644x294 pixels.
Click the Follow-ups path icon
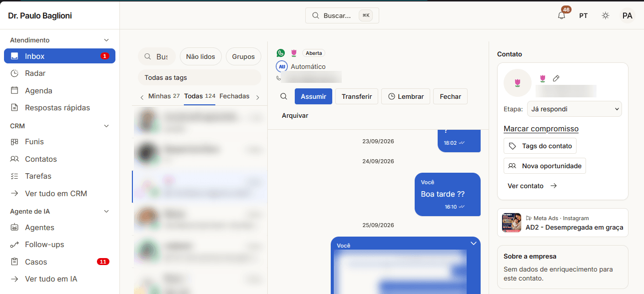click(x=14, y=245)
